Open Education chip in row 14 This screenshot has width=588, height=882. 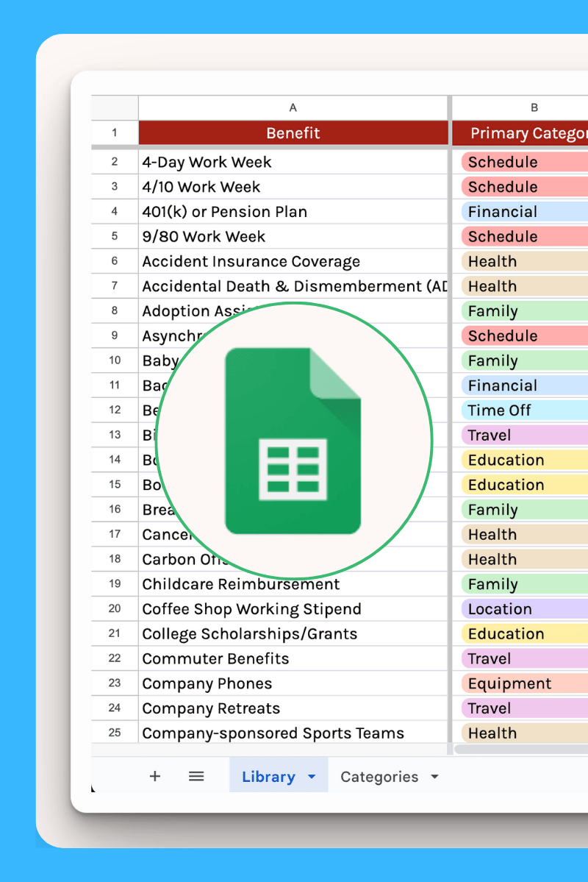pyautogui.click(x=525, y=460)
